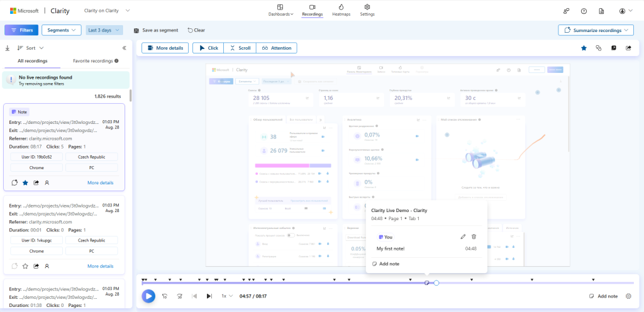Click the last event marker on the timeline
Screen dimensions: 644x312
[594, 279]
